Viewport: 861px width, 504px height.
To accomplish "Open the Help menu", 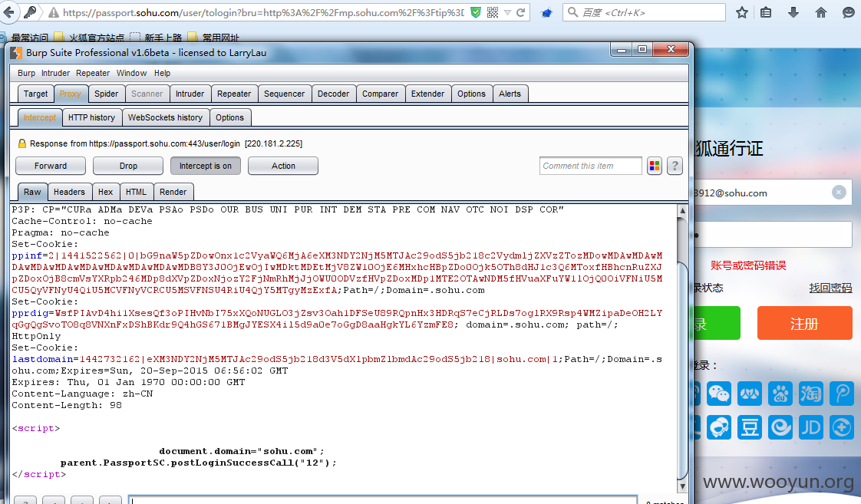I will point(162,73).
